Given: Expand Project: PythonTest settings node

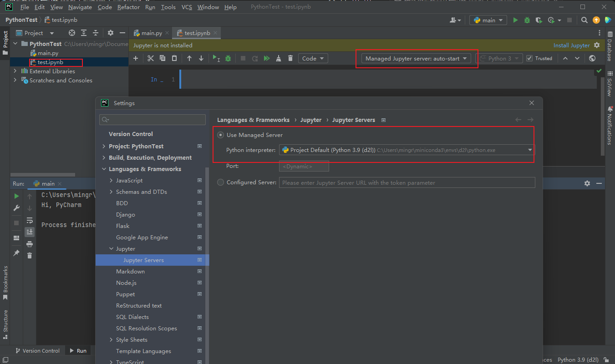Looking at the screenshot, I should (104, 147).
